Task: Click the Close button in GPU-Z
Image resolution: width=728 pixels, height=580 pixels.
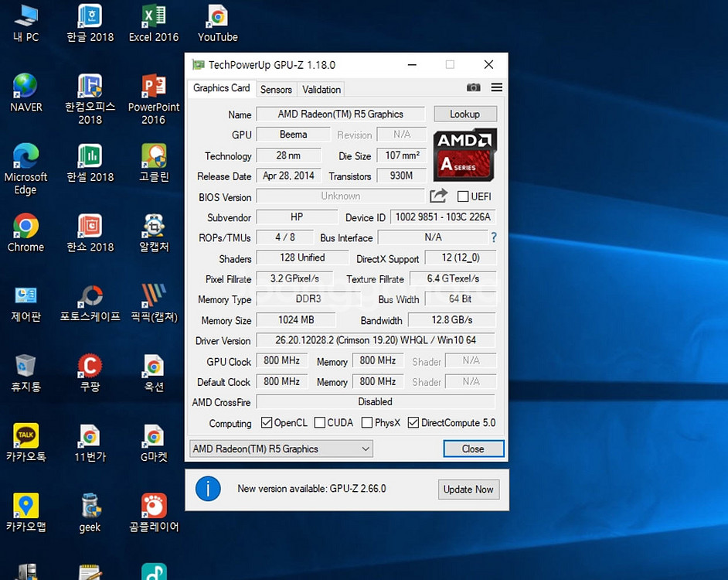Action: pyautogui.click(x=474, y=449)
